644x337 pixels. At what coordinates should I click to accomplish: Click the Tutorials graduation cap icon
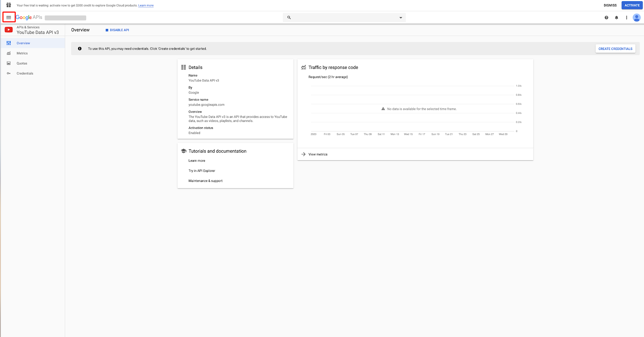[184, 151]
